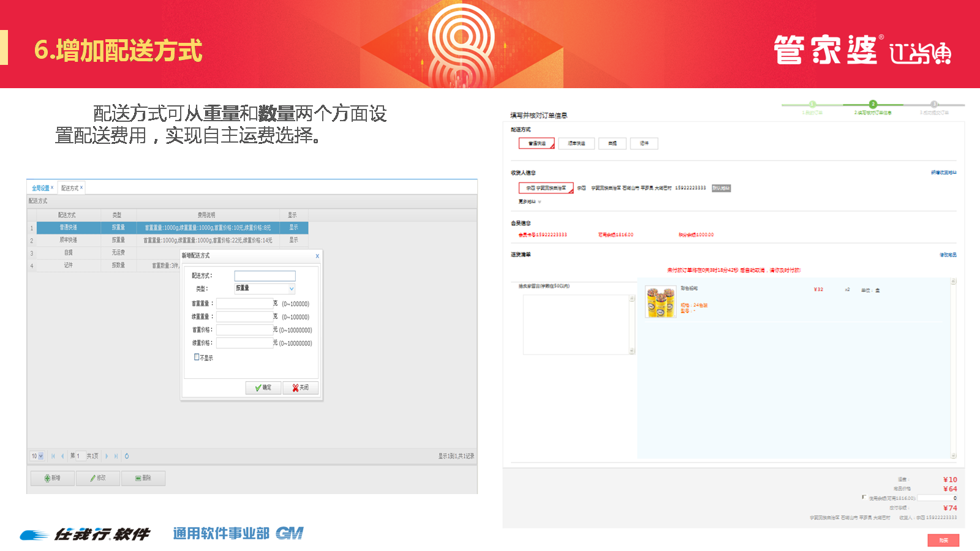The width and height of the screenshot is (980, 551).
Task: Close the 配送方式 tab via its X
Action: [x=81, y=188]
